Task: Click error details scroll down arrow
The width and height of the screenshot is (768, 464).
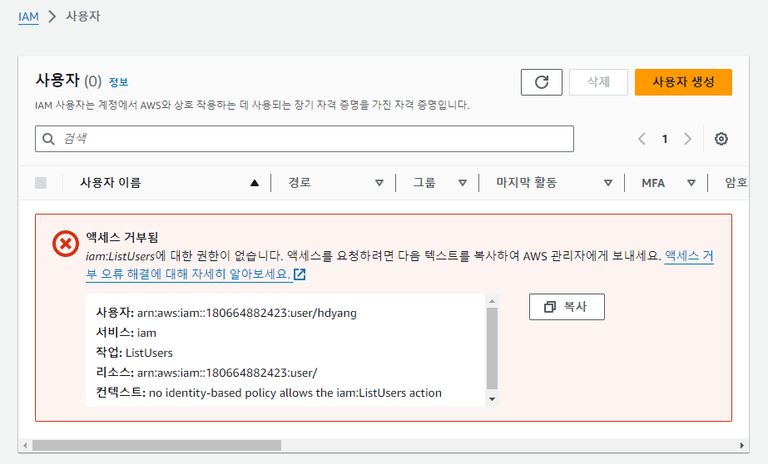Action: (492, 399)
